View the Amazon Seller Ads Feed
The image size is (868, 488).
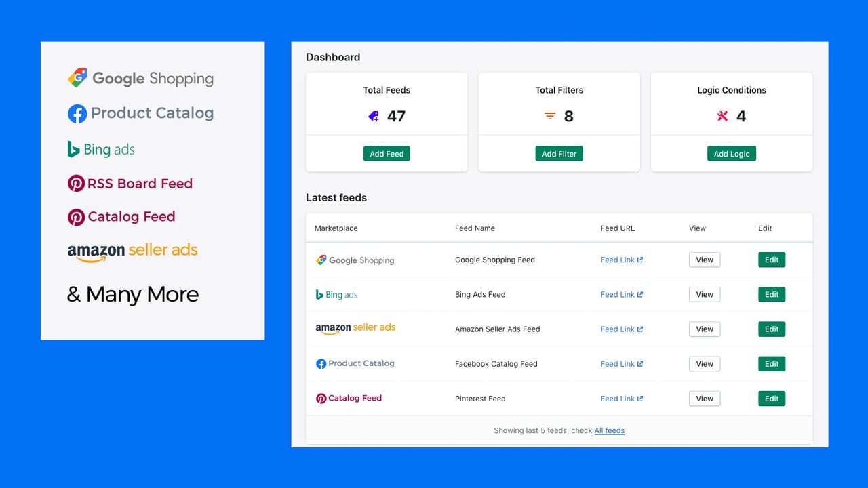(x=705, y=329)
